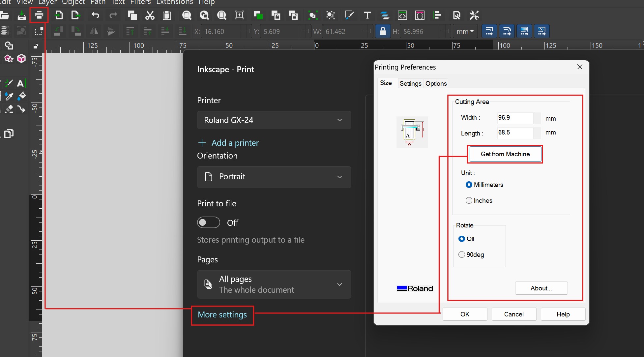This screenshot has width=644, height=357.
Task: Open Inkscape Preferences wrench icon
Action: [474, 15]
